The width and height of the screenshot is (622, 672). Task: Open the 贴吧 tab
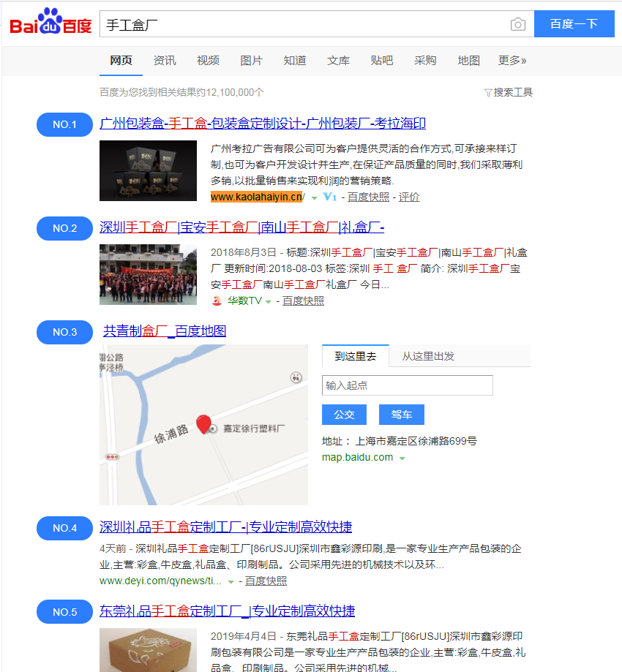click(382, 61)
